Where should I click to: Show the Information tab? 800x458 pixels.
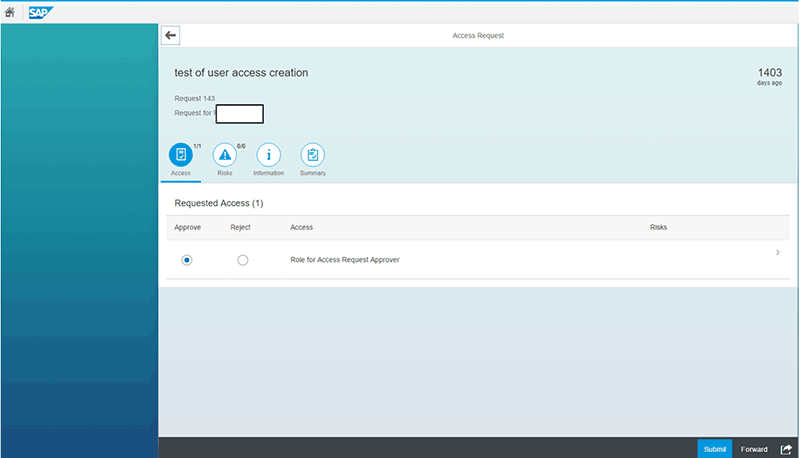(x=268, y=155)
